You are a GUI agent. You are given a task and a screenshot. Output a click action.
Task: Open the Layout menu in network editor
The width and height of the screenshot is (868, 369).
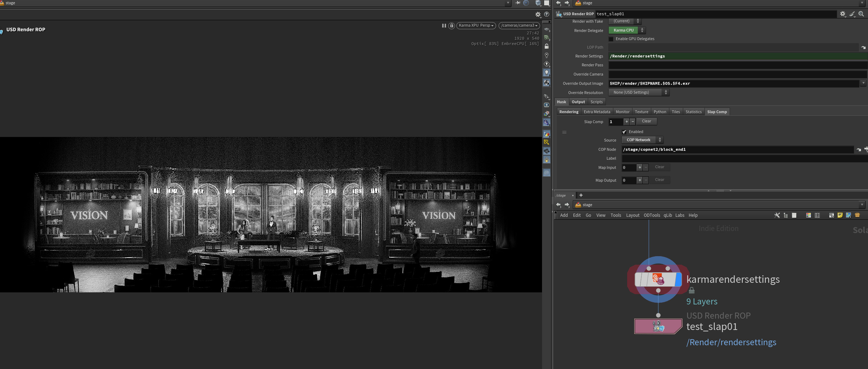point(632,215)
